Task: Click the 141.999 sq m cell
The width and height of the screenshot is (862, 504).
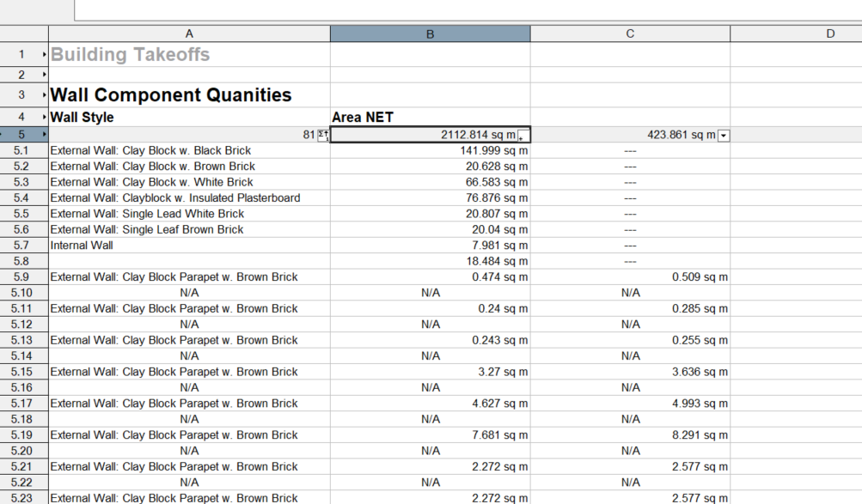Action: 430,151
